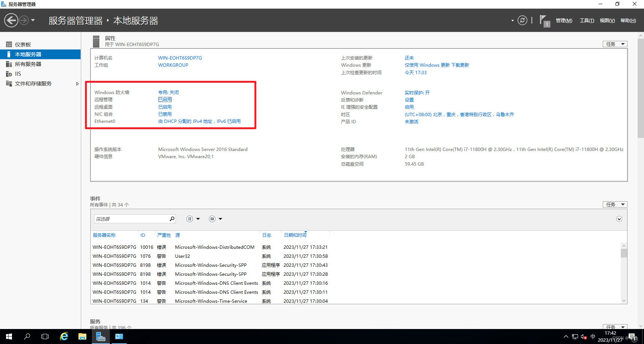
Task: Click the events 筛选器 filter field
Action: tap(131, 219)
